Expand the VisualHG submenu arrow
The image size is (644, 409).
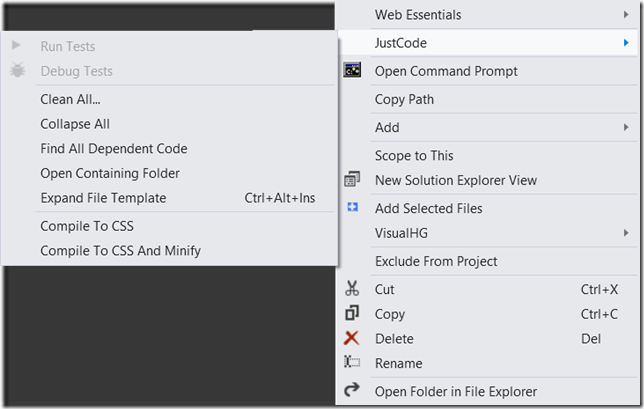[626, 233]
